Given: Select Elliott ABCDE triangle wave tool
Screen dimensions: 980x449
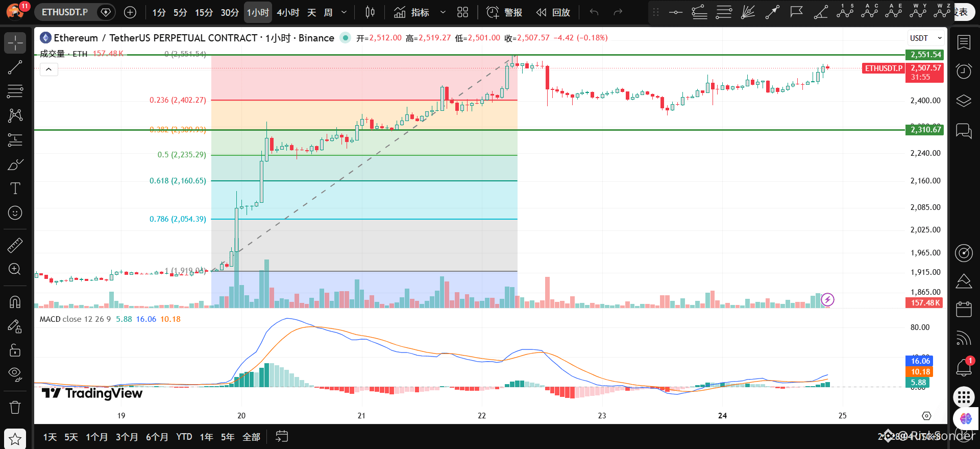Looking at the screenshot, I should tap(893, 11).
